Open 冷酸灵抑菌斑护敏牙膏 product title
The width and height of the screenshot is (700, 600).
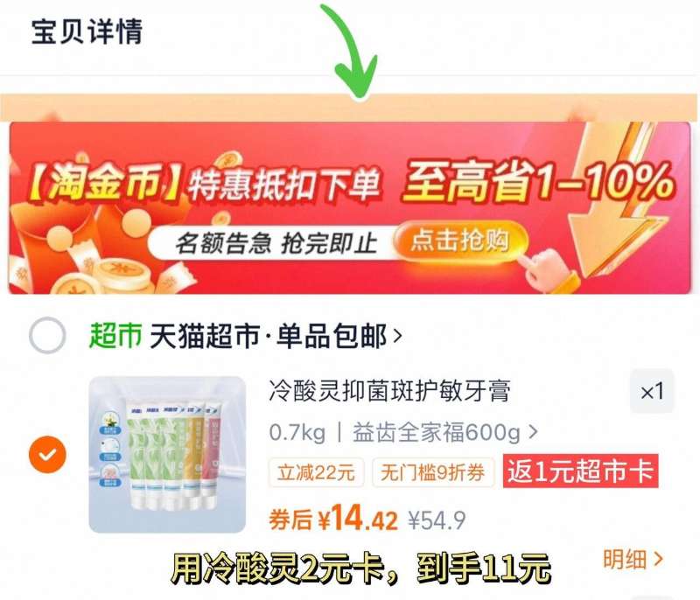[x=389, y=391]
